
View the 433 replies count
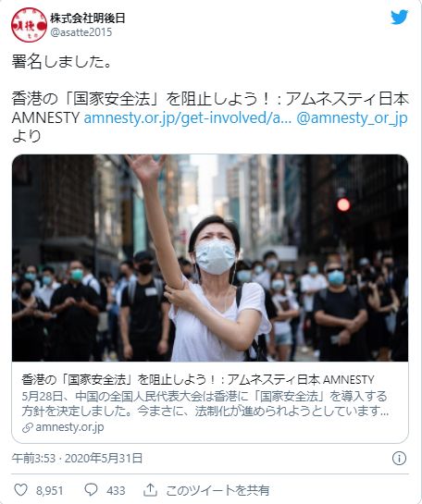tap(116, 490)
